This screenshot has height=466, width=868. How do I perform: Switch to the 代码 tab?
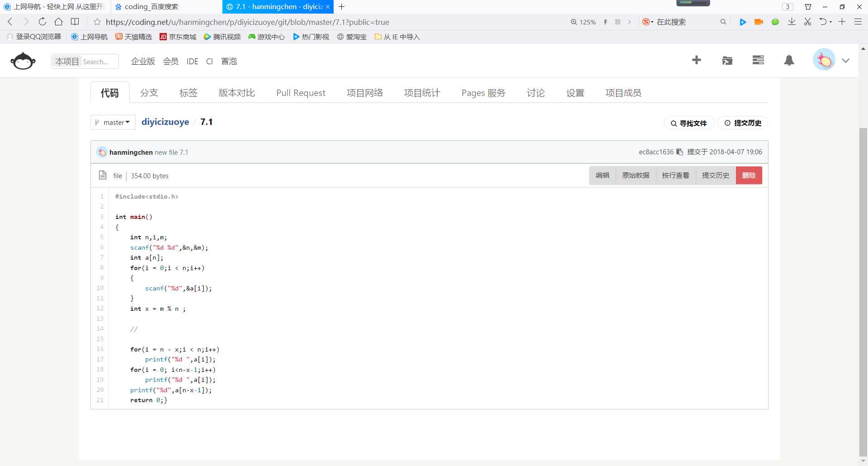110,93
